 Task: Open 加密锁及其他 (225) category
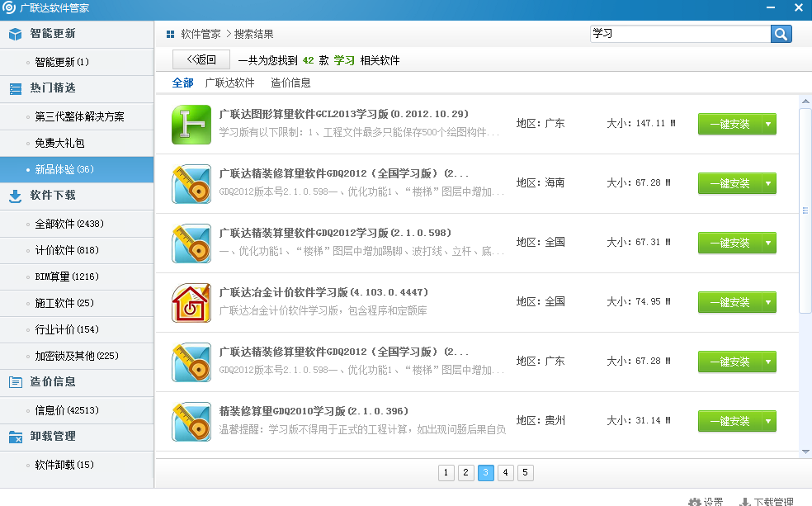(x=78, y=356)
